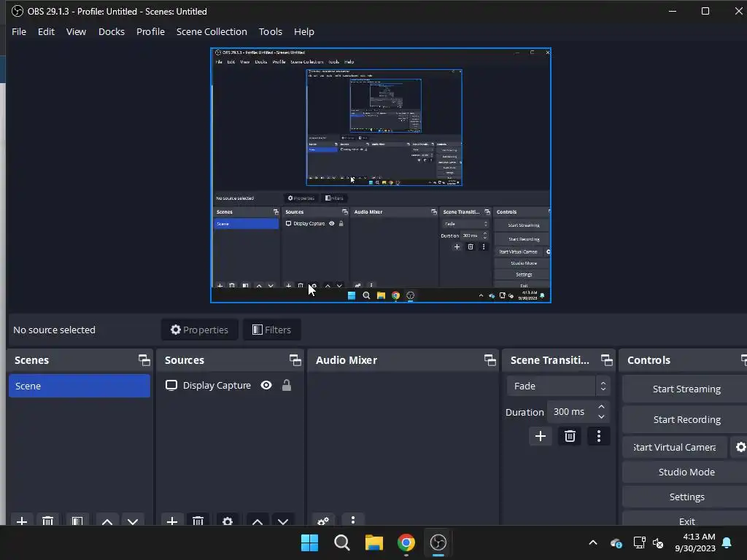Remove selected scene with trash icon
The height and width of the screenshot is (560, 747).
(x=47, y=521)
